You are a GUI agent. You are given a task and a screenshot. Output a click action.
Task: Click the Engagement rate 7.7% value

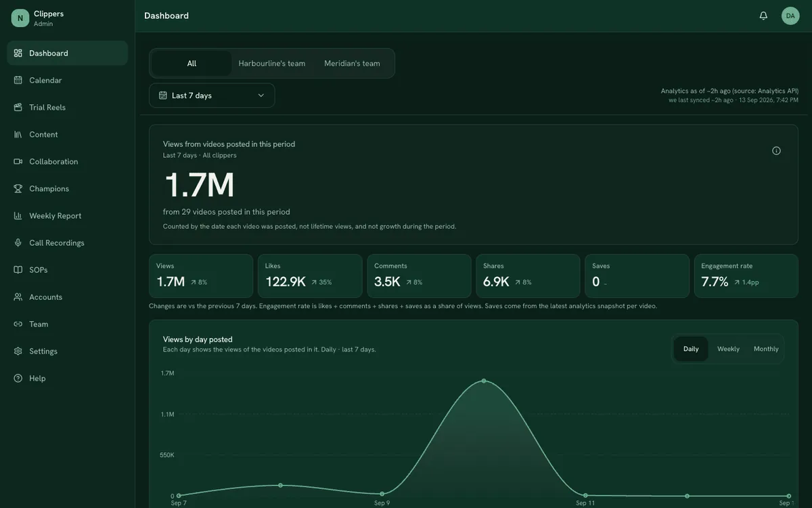coord(715,282)
